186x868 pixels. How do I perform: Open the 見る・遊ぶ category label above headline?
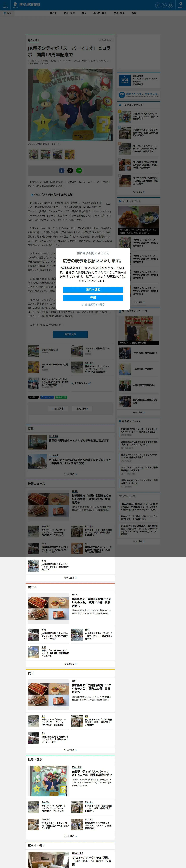[x=34, y=41]
